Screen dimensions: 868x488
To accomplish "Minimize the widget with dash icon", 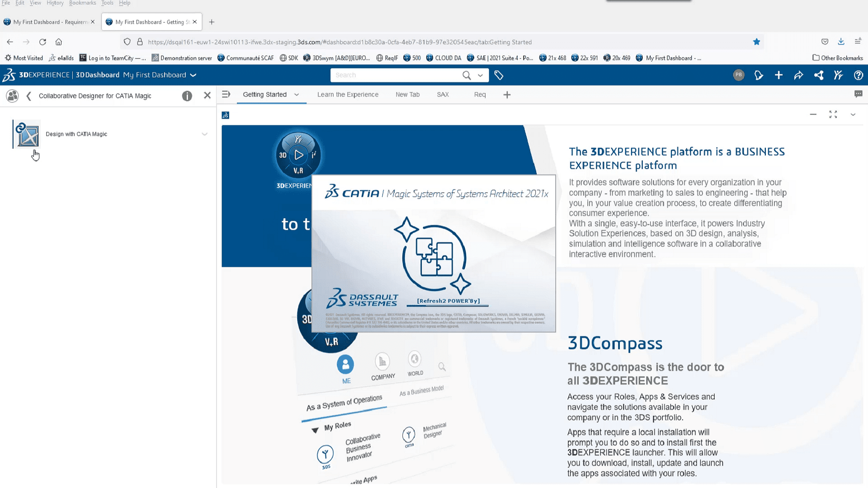I will coord(813,114).
